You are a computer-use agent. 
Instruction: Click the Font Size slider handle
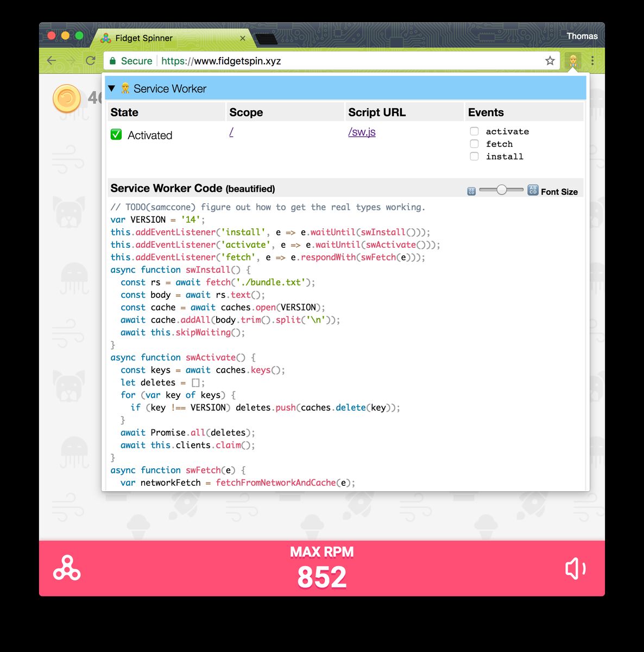tap(502, 190)
